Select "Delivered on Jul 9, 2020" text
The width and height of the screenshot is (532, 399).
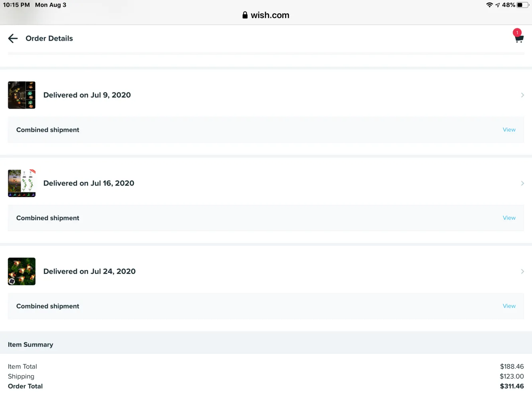(87, 95)
